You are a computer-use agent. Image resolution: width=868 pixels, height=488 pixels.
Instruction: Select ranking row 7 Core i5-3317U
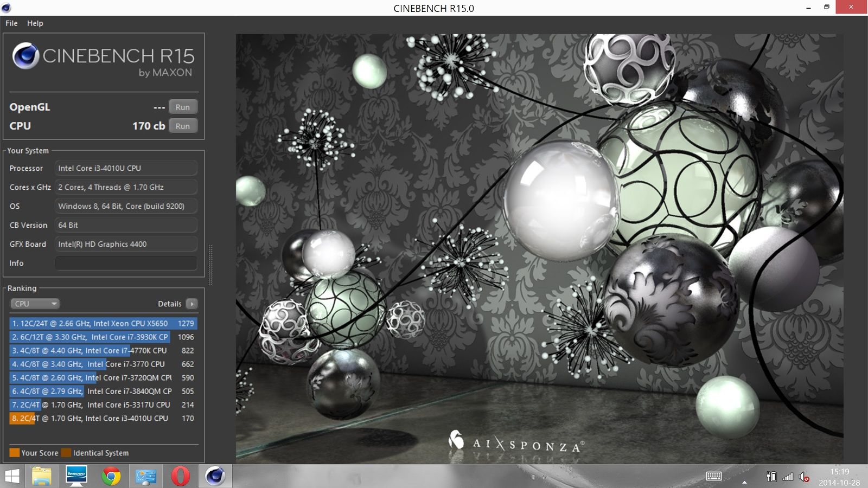tap(103, 404)
